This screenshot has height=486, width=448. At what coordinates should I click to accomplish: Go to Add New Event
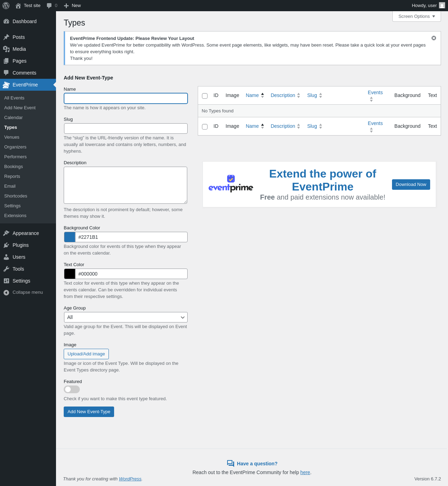click(x=20, y=108)
